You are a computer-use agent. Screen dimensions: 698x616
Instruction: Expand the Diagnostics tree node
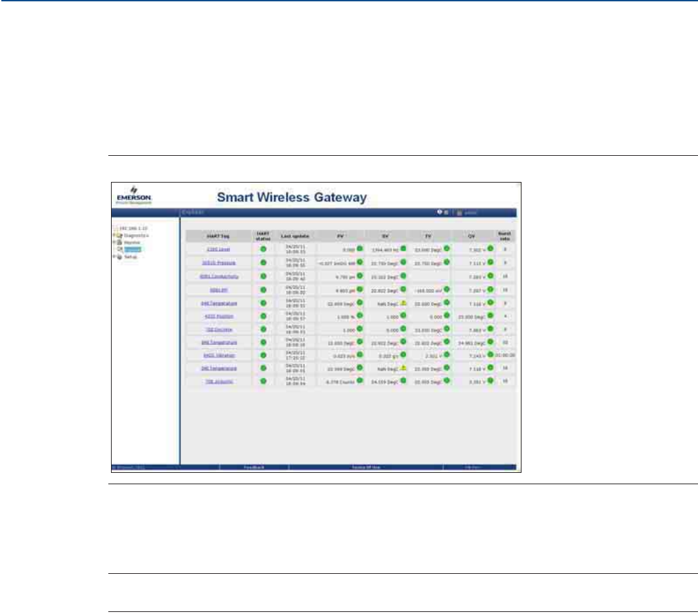(x=114, y=235)
